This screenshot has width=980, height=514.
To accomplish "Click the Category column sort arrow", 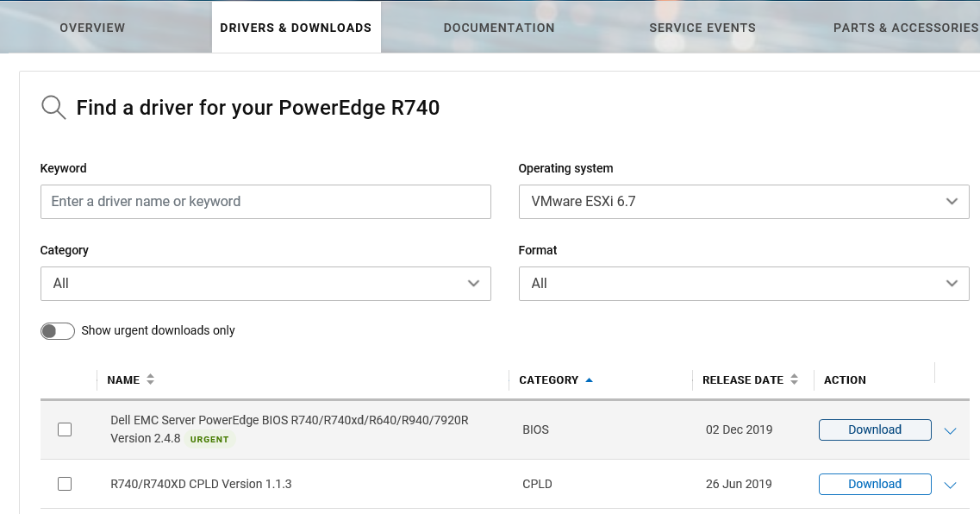I will (590, 379).
